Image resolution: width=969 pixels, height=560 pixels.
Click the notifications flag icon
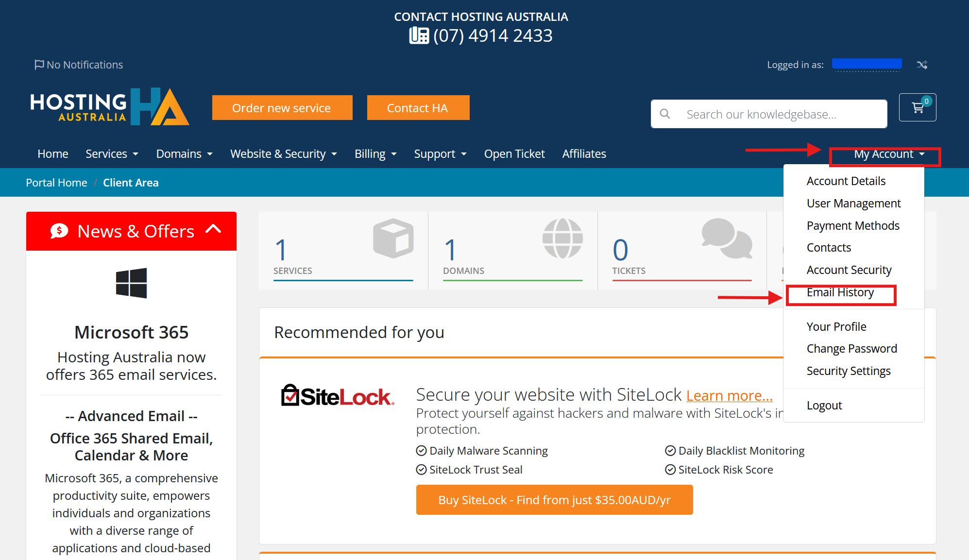39,65
